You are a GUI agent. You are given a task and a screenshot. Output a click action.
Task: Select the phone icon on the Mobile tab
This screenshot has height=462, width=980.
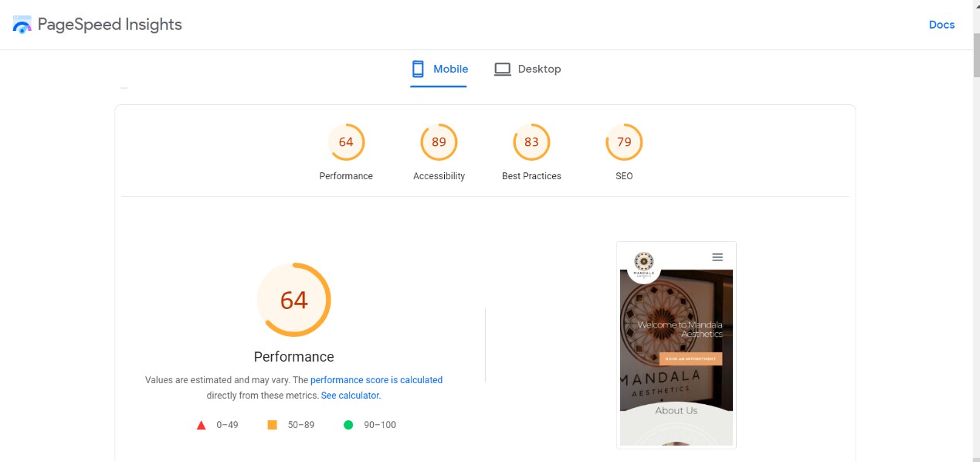tap(417, 69)
